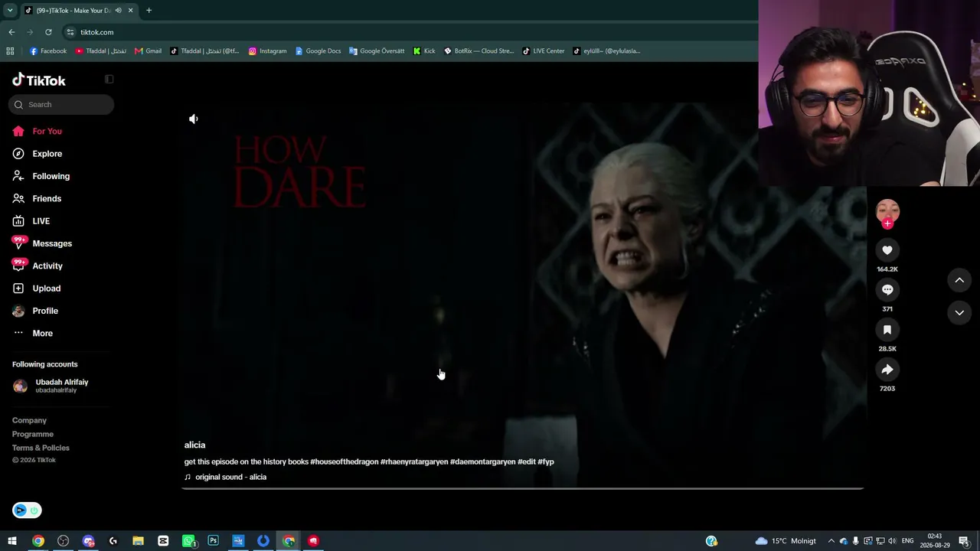This screenshot has width=980, height=551.
Task: Expand the Company footer links
Action: pyautogui.click(x=30, y=420)
